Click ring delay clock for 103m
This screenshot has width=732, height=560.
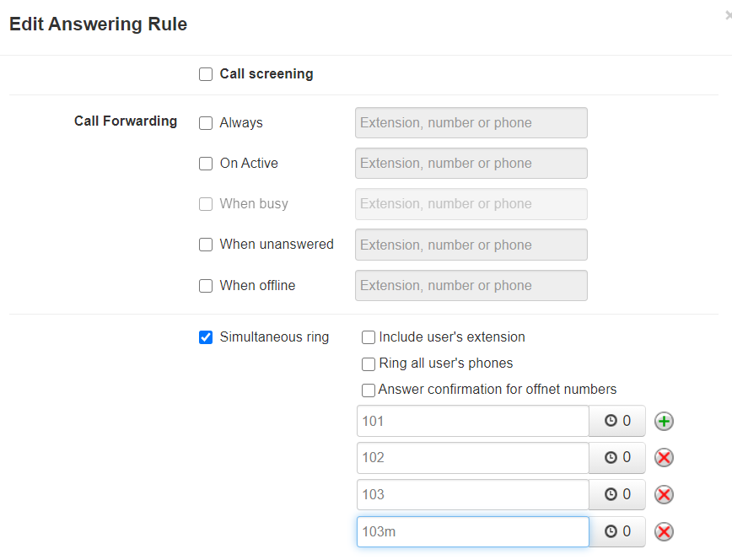click(617, 531)
